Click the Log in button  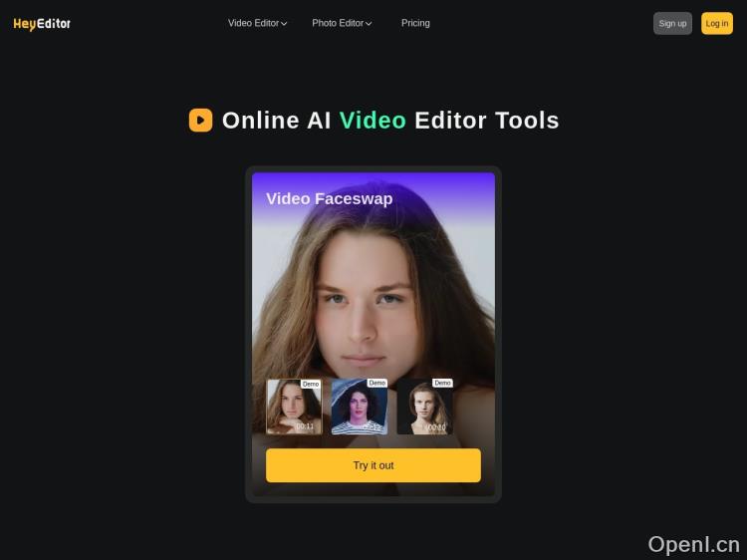[x=716, y=23]
